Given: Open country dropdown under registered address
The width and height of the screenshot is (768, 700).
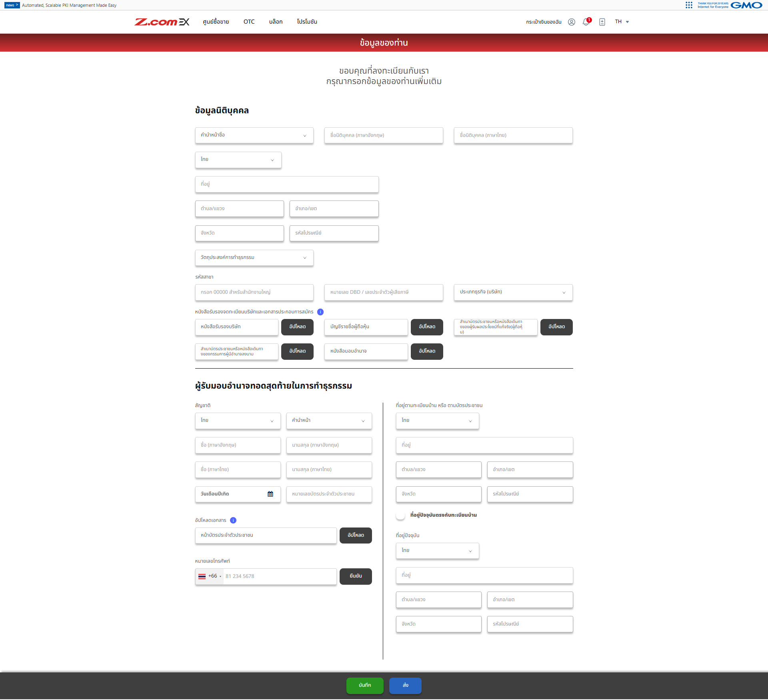Looking at the screenshot, I should pos(438,421).
